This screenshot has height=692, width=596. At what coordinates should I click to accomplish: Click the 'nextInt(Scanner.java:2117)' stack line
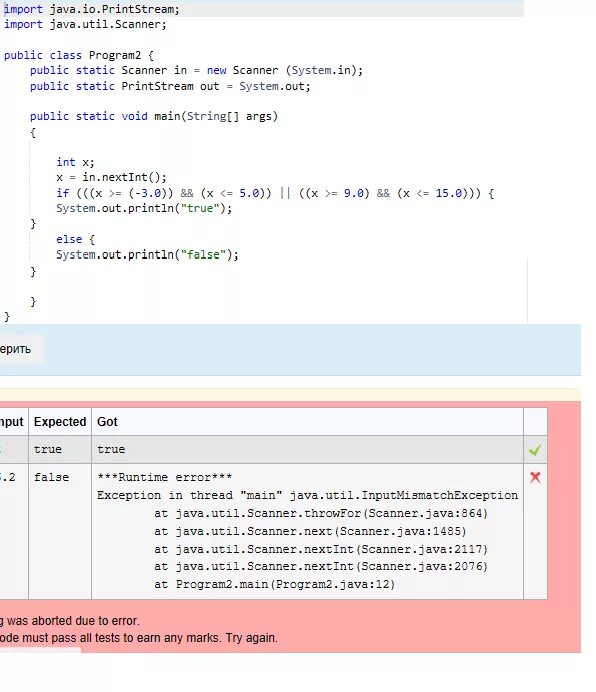click(321, 549)
